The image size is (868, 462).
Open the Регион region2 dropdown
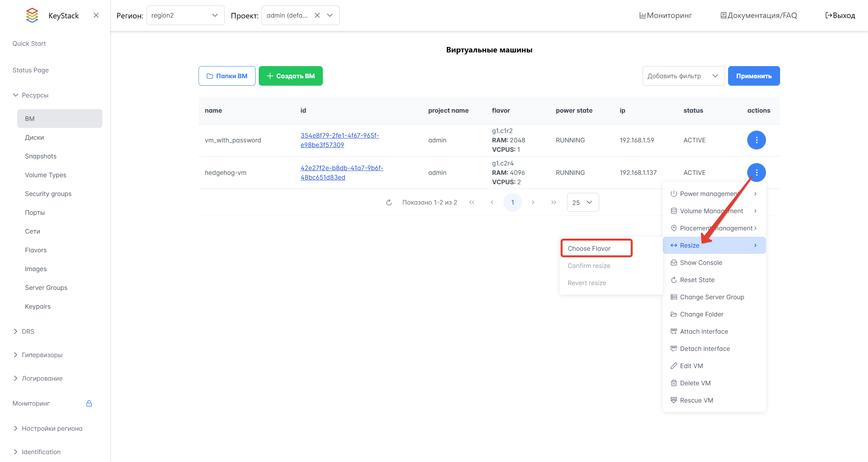(185, 15)
